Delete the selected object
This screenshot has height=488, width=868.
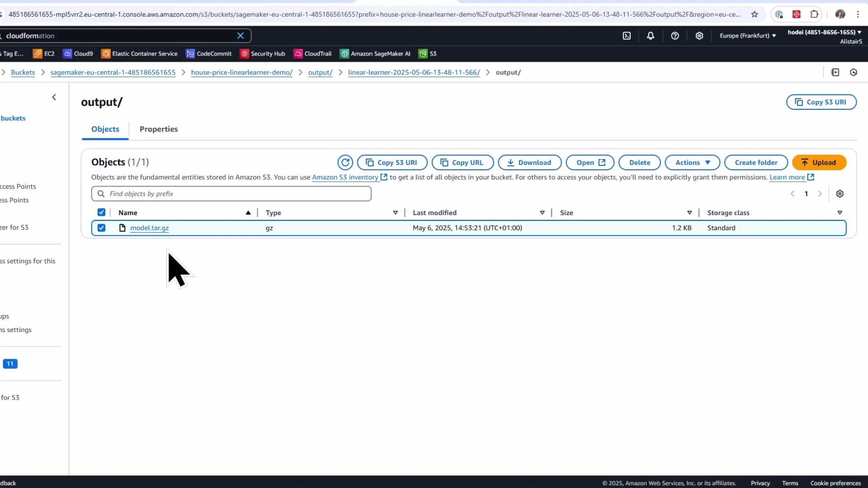click(x=640, y=163)
